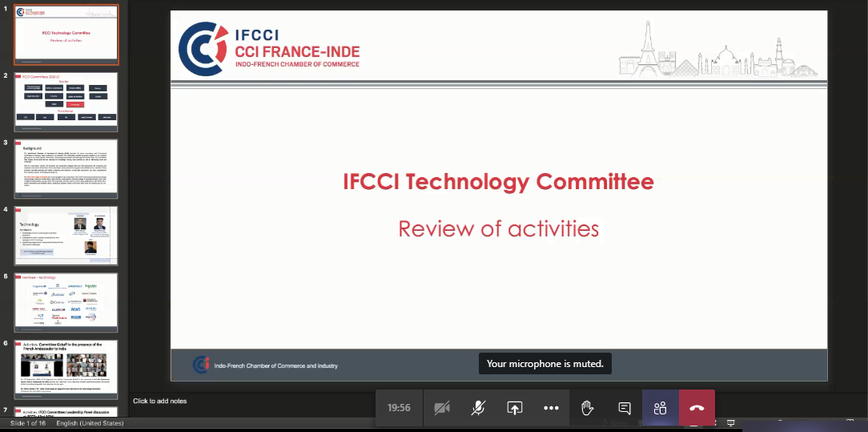This screenshot has height=432, width=868.
Task: Go to slide 5 members logos thumbnail
Action: (x=67, y=302)
